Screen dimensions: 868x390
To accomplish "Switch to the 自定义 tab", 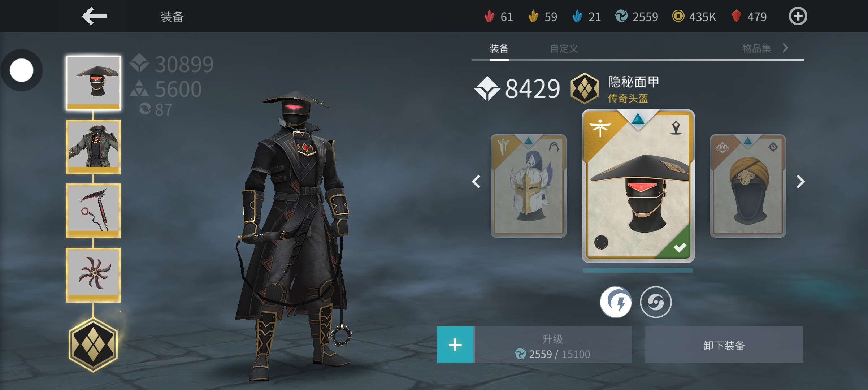I will pyautogui.click(x=564, y=48).
